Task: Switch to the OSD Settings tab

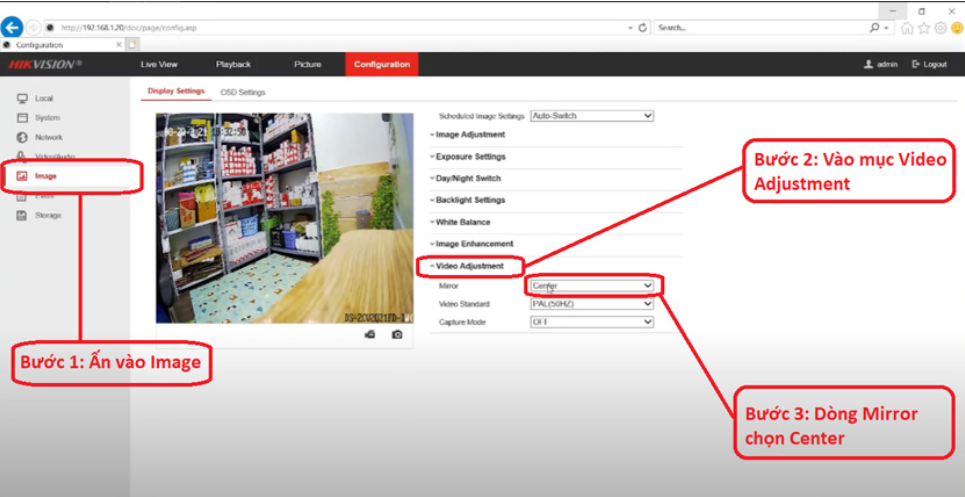Action: (x=243, y=92)
